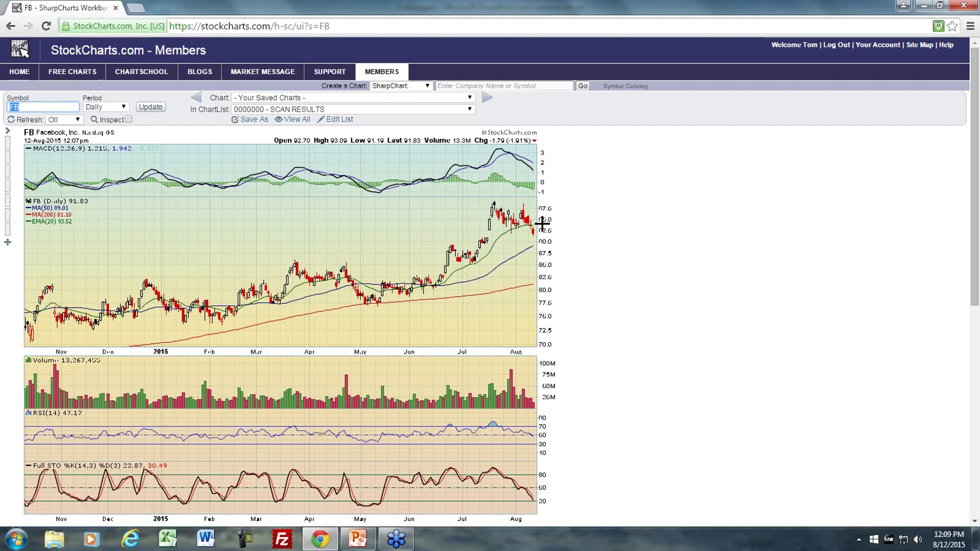The image size is (980, 551).
Task: Open the Help link
Action: tap(946, 45)
